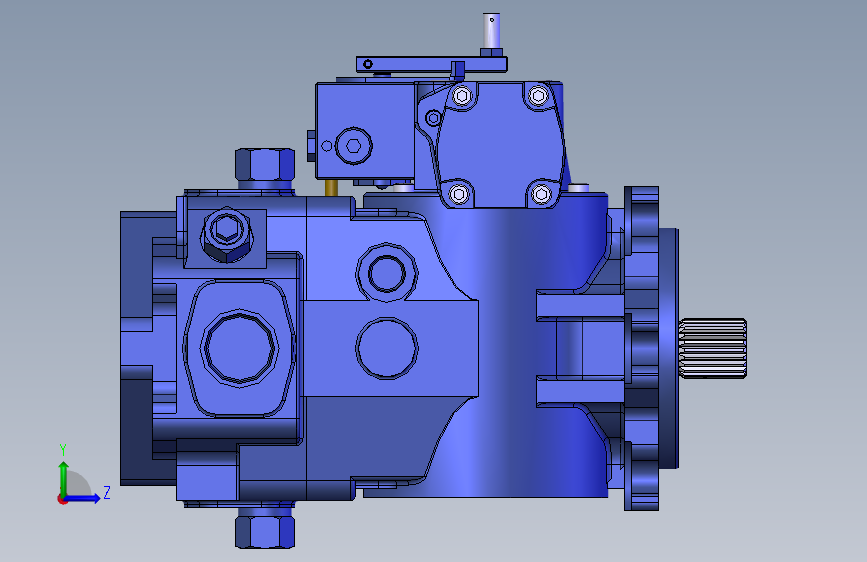The height and width of the screenshot is (562, 867).
Task: Select the horizontal control lever arm
Action: 431,64
